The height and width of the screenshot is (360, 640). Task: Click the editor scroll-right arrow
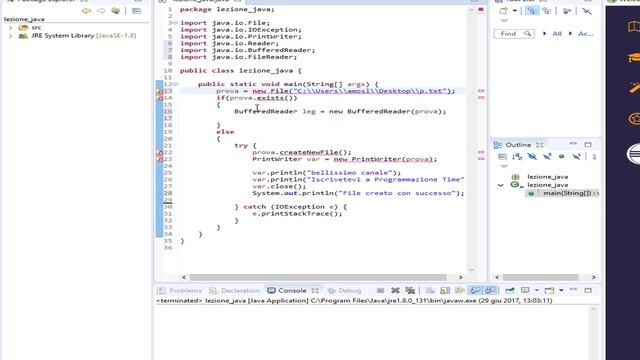coord(460,277)
